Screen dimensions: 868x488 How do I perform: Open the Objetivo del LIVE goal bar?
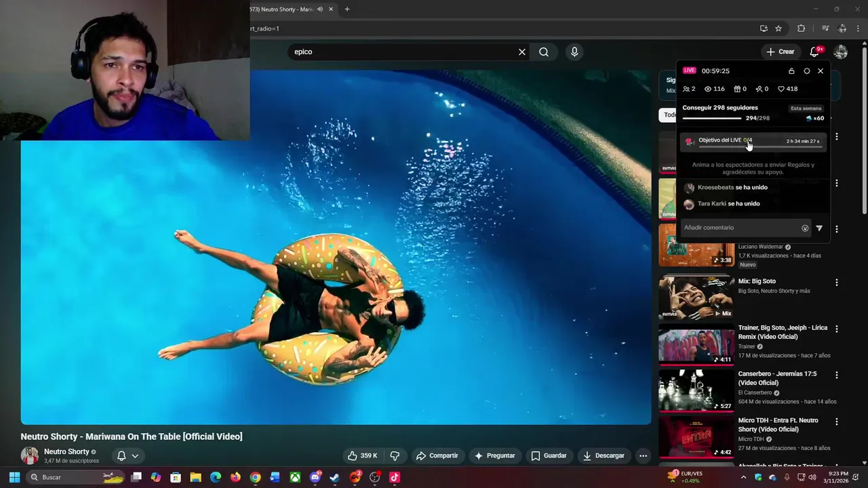click(x=754, y=142)
